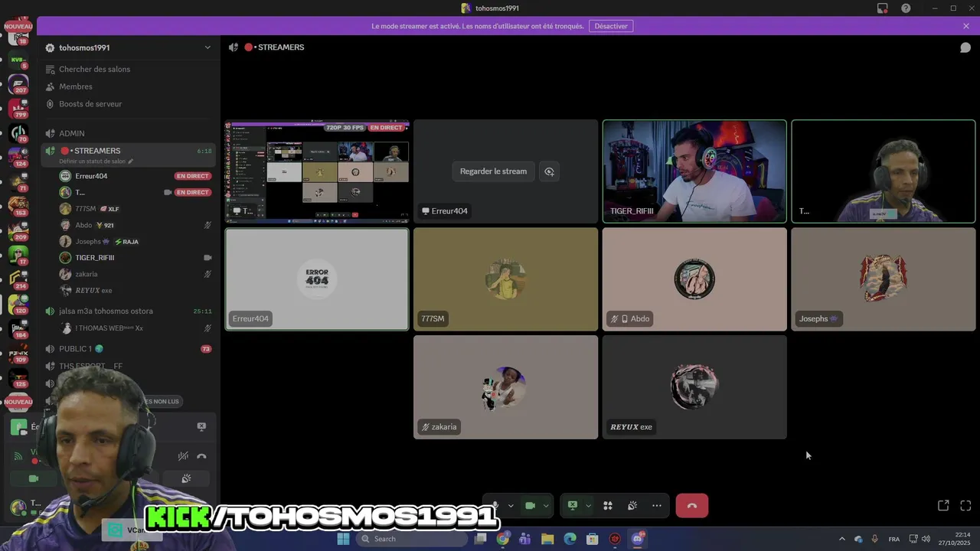
Task: Open screen share options dropdown arrow
Action: coord(588,506)
